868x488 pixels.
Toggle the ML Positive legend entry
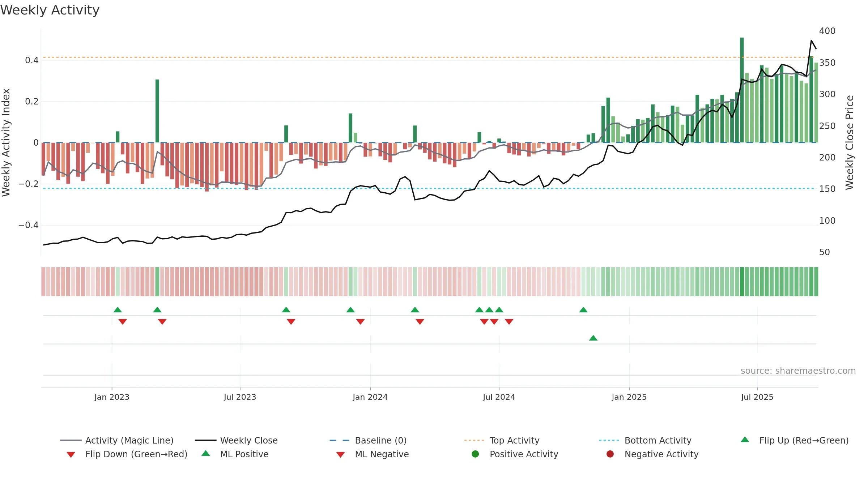coord(235,454)
